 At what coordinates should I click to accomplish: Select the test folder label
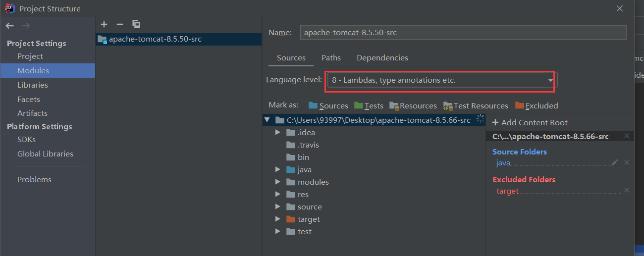[x=305, y=231]
